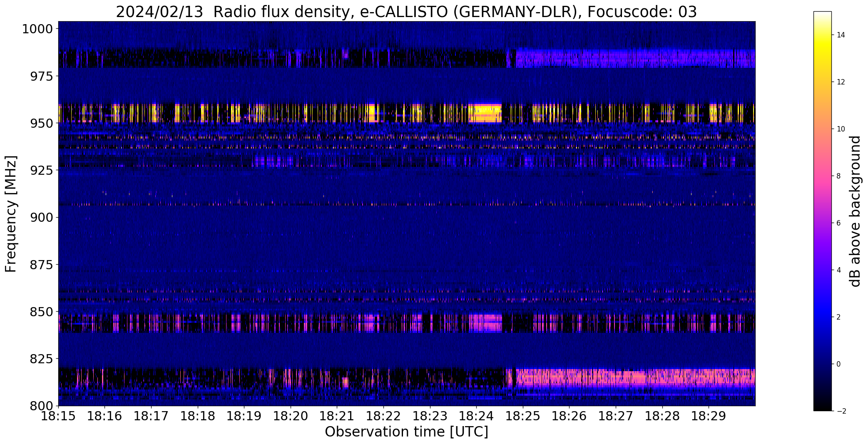
Task: Click the 800 frequency tick label
Action: (41, 406)
